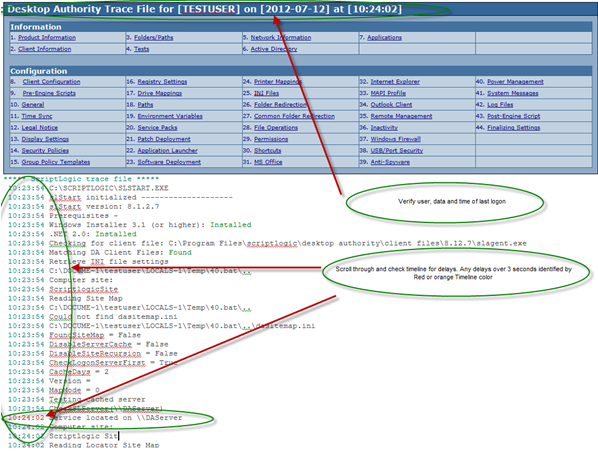Jump to Power Management
This screenshot has height=451, width=598.
pyautogui.click(x=515, y=82)
